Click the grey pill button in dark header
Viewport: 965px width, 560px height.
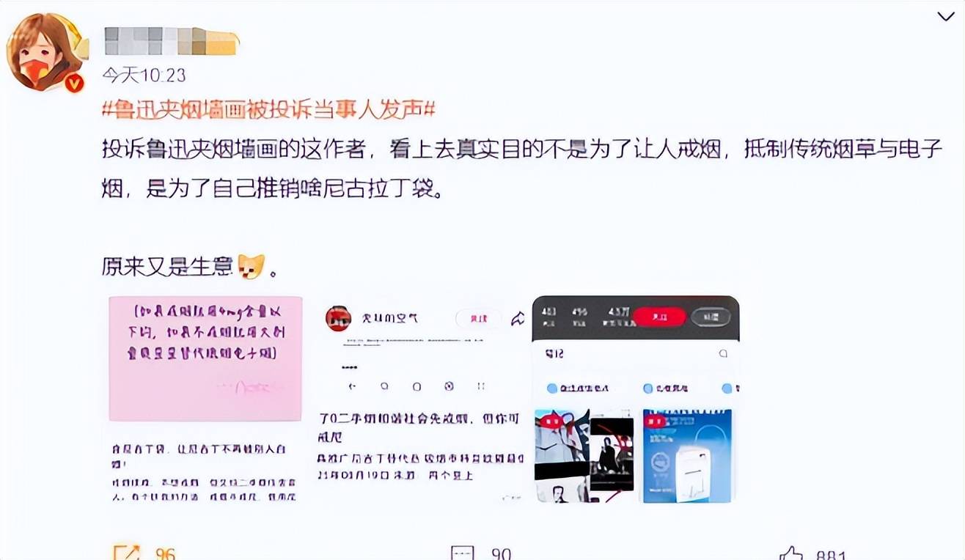(711, 317)
